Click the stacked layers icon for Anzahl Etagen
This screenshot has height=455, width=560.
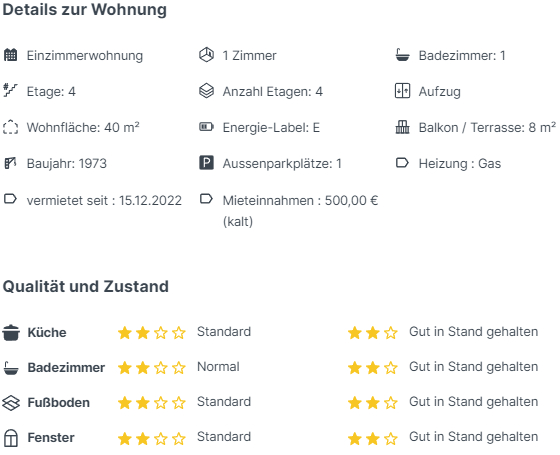(206, 91)
